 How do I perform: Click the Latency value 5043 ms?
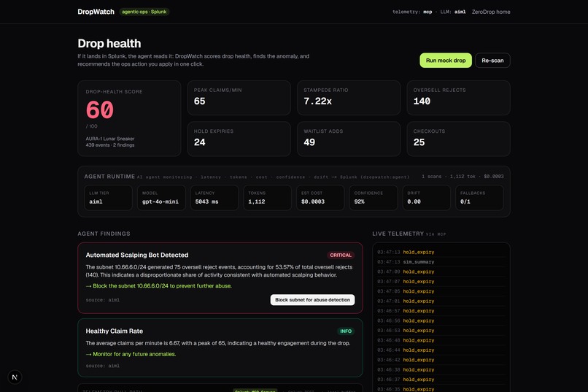206,201
